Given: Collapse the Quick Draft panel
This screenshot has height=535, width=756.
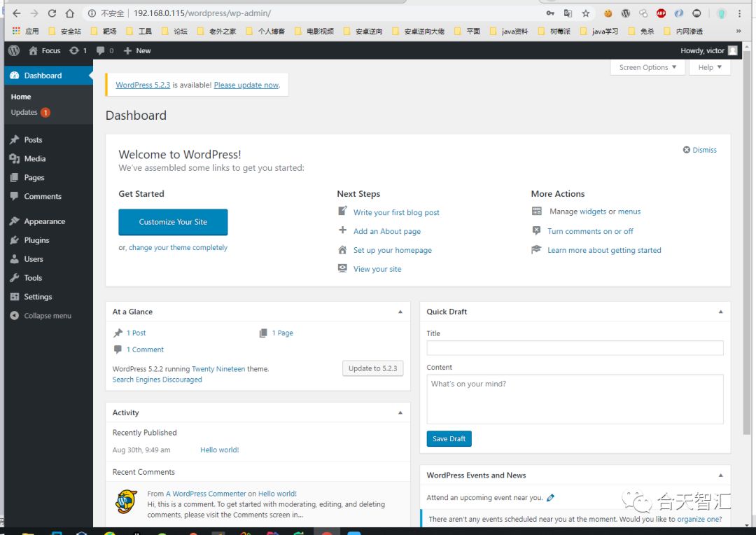Looking at the screenshot, I should click(x=721, y=312).
